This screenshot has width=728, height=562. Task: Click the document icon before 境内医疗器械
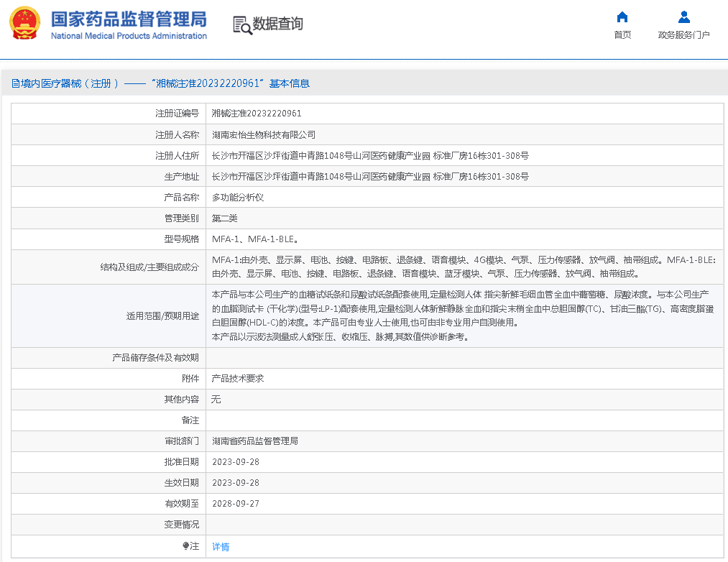[x=15, y=84]
